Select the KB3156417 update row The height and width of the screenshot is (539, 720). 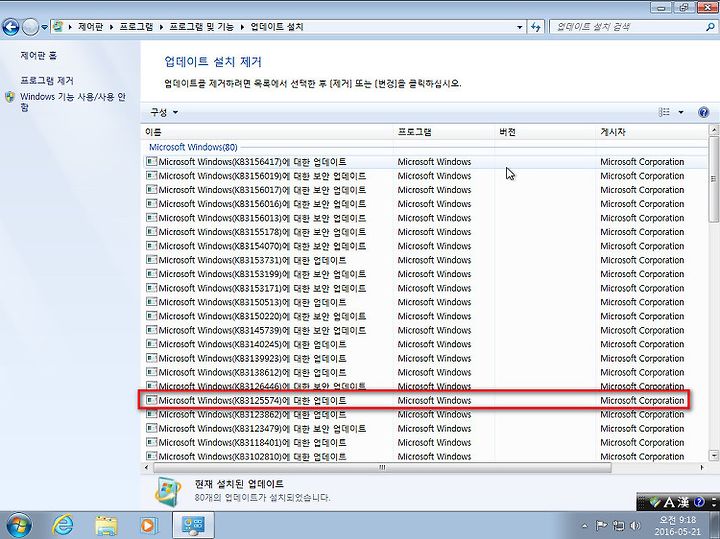coord(425,162)
